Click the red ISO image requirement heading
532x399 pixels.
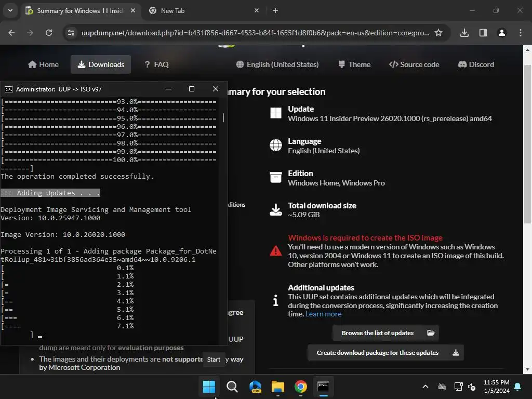coord(365,237)
